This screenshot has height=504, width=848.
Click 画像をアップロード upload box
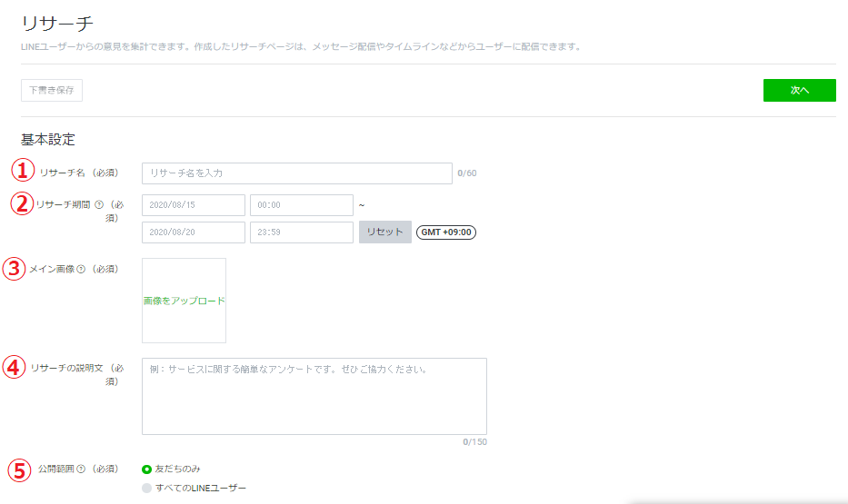coord(184,301)
